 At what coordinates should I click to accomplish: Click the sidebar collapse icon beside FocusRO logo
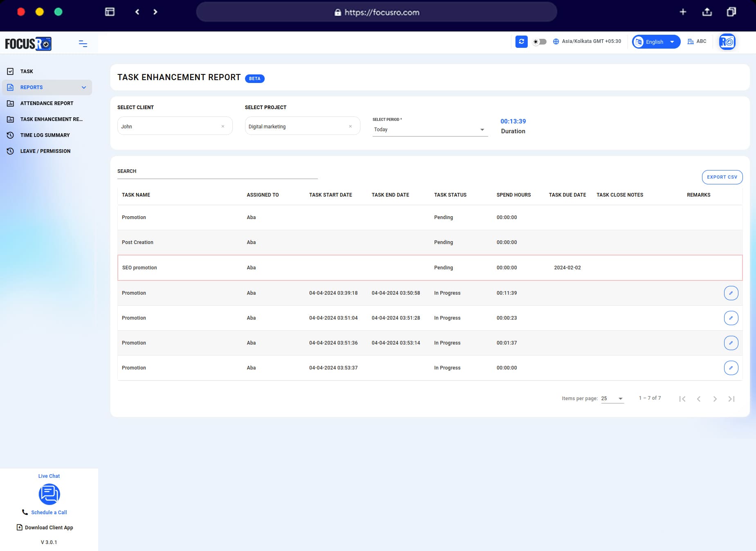[x=83, y=44]
